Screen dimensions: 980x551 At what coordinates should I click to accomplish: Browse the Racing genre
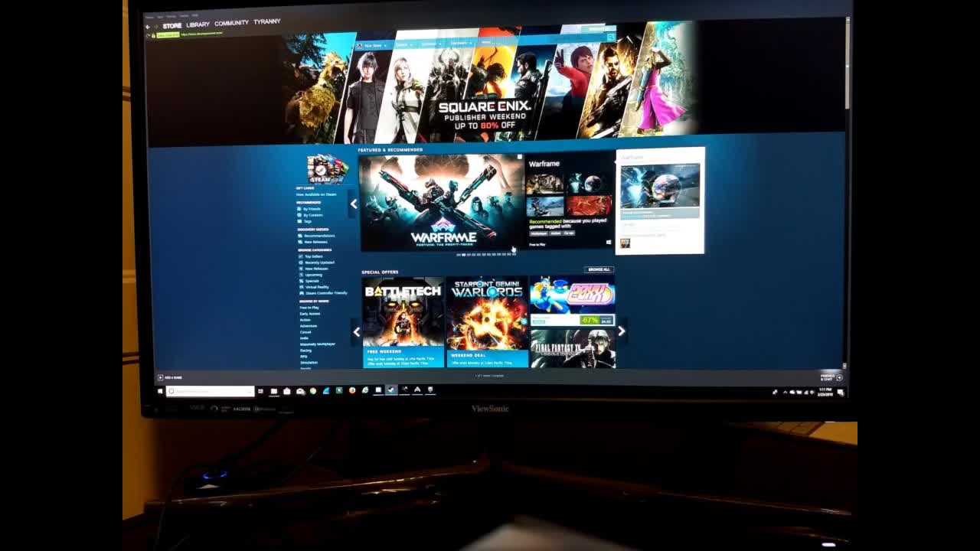pos(305,350)
